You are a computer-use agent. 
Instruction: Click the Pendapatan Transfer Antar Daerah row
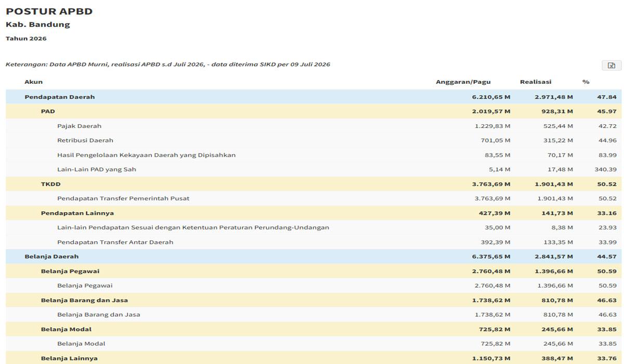tap(314, 242)
